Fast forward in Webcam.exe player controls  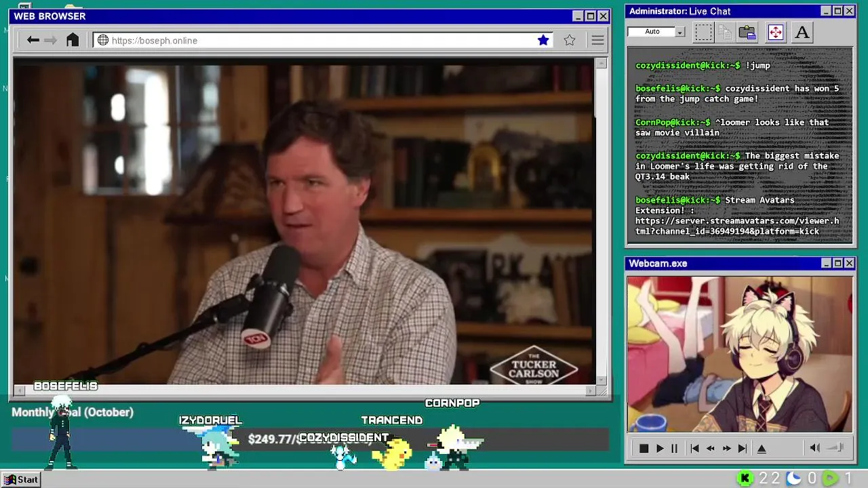click(x=726, y=448)
